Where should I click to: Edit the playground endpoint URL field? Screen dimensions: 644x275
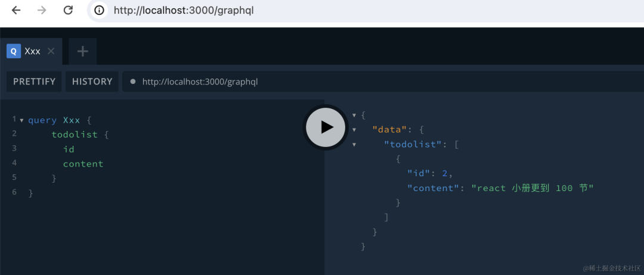pos(383,82)
